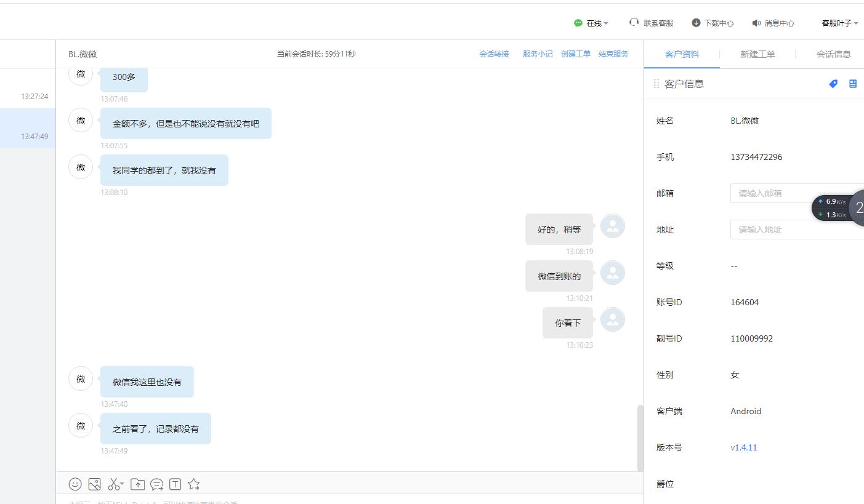Open the emoji picker in chat toolbar
Image resolution: width=864 pixels, height=504 pixels.
pyautogui.click(x=75, y=484)
